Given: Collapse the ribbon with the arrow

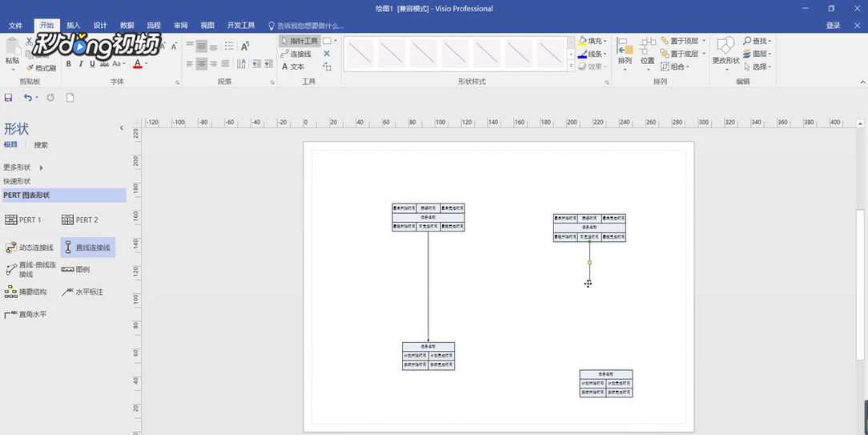Looking at the screenshot, I should tap(862, 82).
